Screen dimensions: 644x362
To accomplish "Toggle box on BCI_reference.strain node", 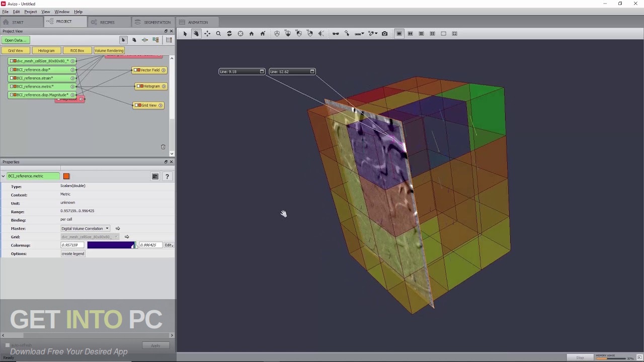I will pos(12,78).
